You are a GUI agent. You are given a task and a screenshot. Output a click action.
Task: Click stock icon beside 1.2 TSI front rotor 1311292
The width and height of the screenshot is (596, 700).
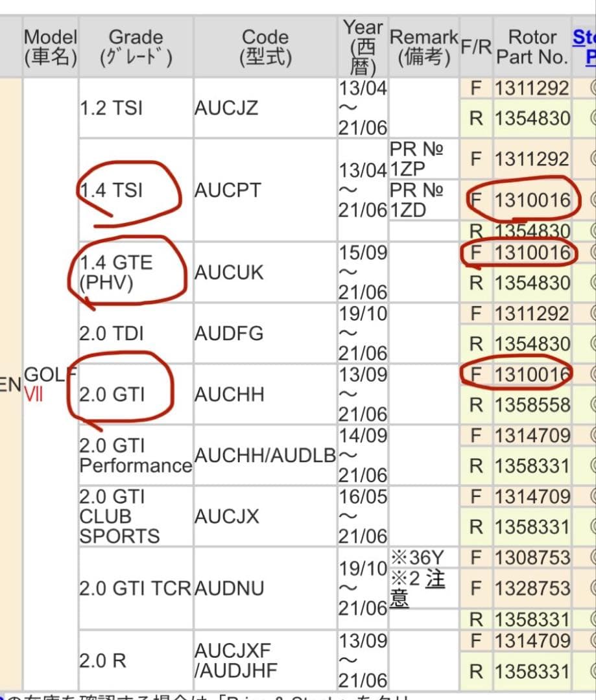pyautogui.click(x=591, y=88)
